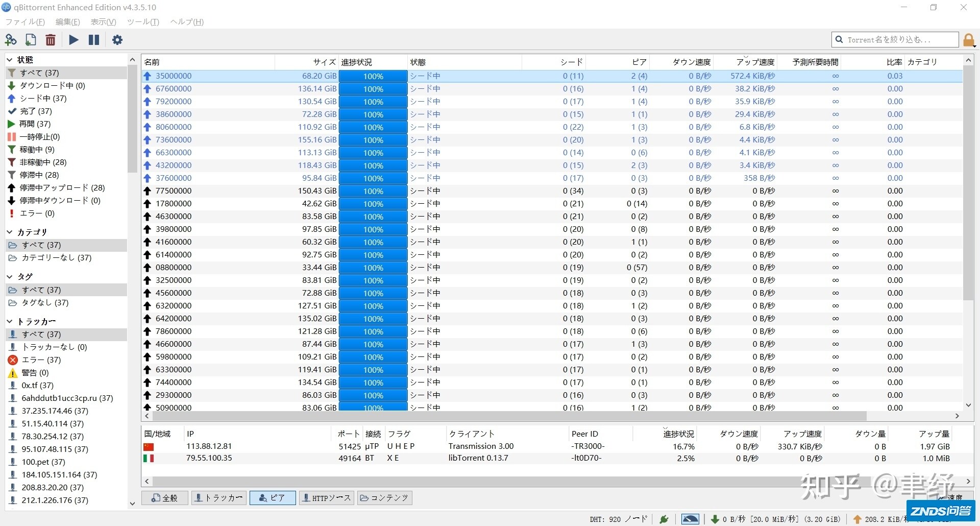980x526 pixels.
Task: Select the tracker エラー (37) filter
Action: coord(66,360)
